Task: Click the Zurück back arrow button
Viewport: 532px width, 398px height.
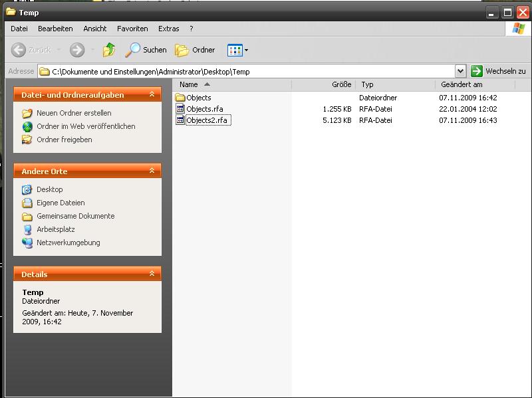Action: coord(19,50)
